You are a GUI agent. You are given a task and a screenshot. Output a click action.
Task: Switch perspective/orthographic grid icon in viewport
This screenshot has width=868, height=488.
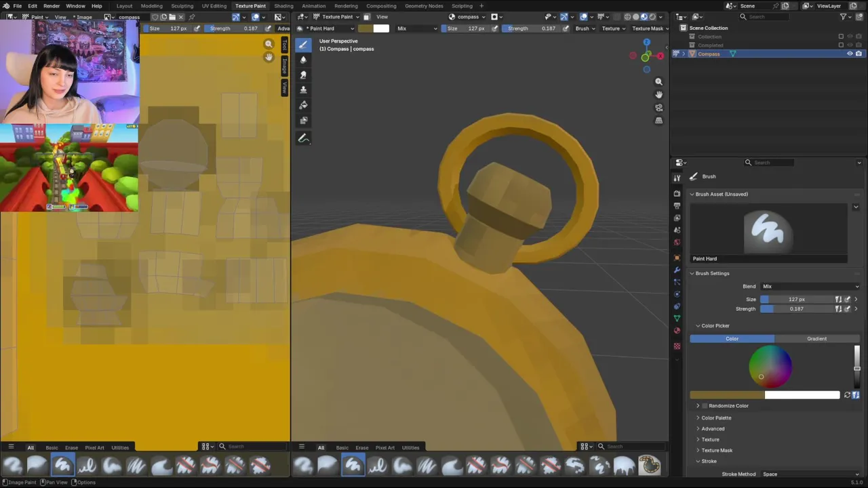pyautogui.click(x=658, y=121)
